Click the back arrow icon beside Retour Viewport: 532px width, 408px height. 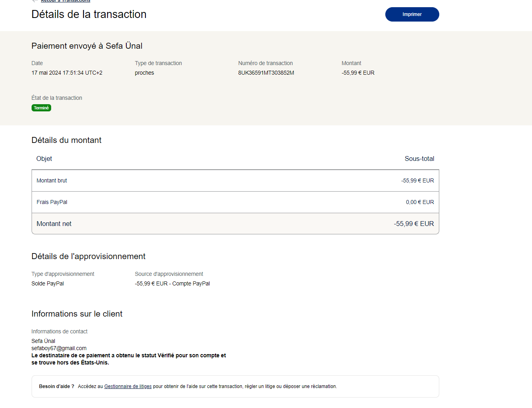[35, 1]
